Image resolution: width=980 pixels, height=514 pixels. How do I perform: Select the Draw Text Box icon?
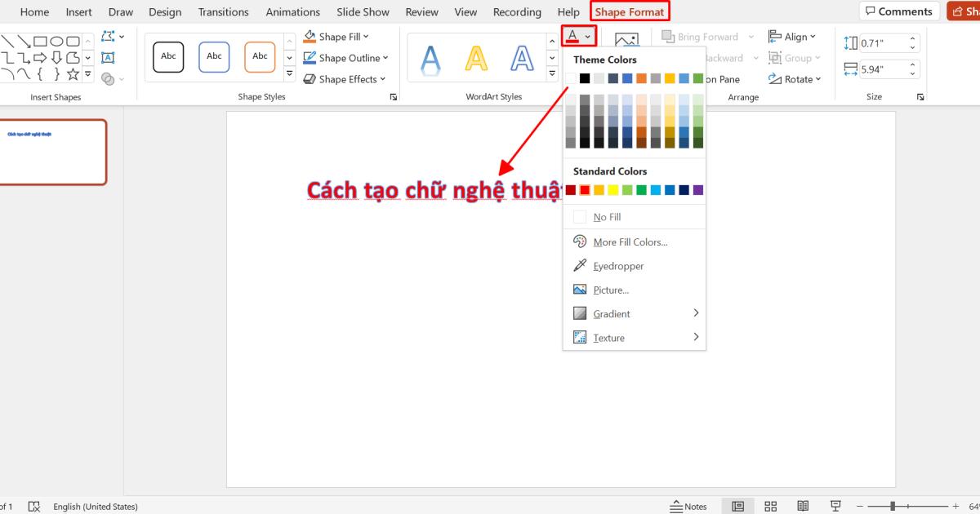pyautogui.click(x=109, y=57)
